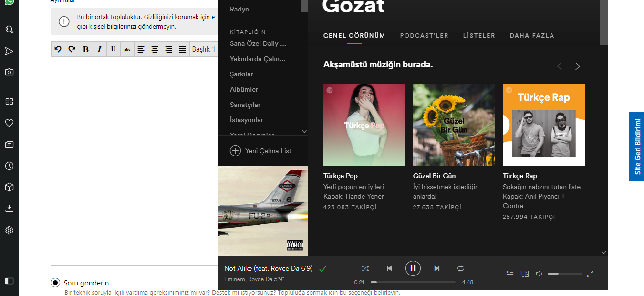Open the Daha Fazla tab menu
The height and width of the screenshot is (296, 644).
coord(532,35)
